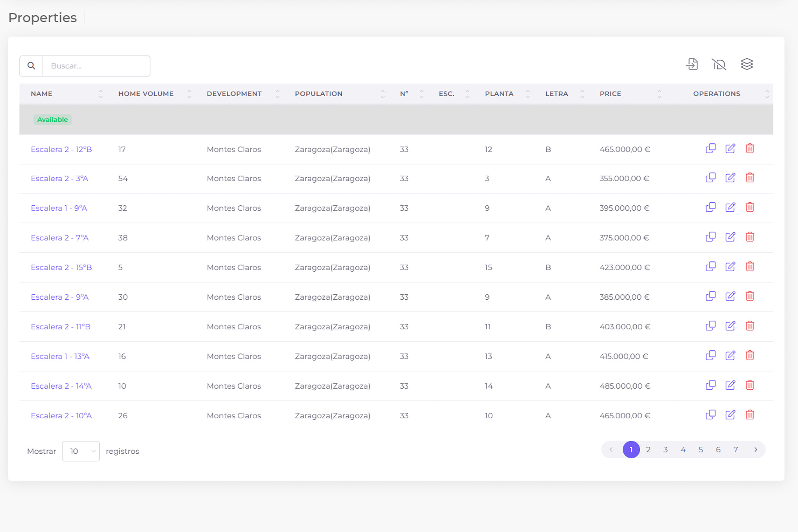Edit the Escalera 2 - 7ºA property

coord(730,237)
